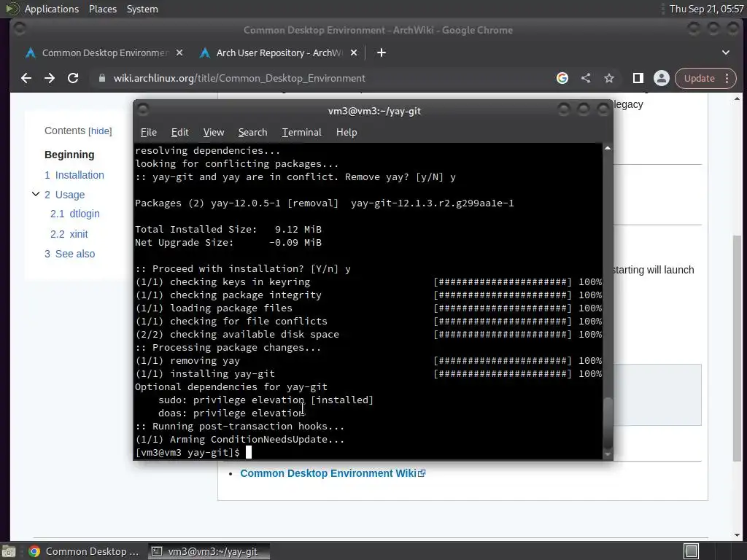
Task: Open the Chrome profile avatar
Action: coord(661,78)
